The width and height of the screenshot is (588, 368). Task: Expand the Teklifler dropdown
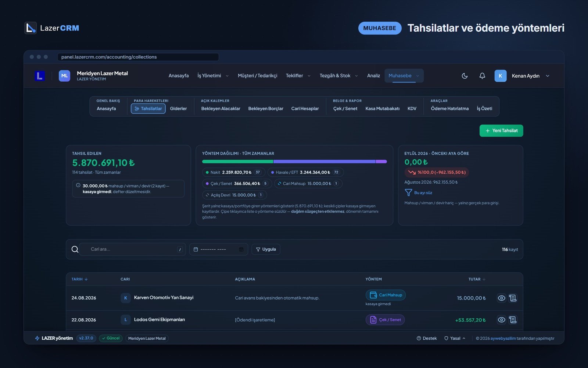pos(298,76)
